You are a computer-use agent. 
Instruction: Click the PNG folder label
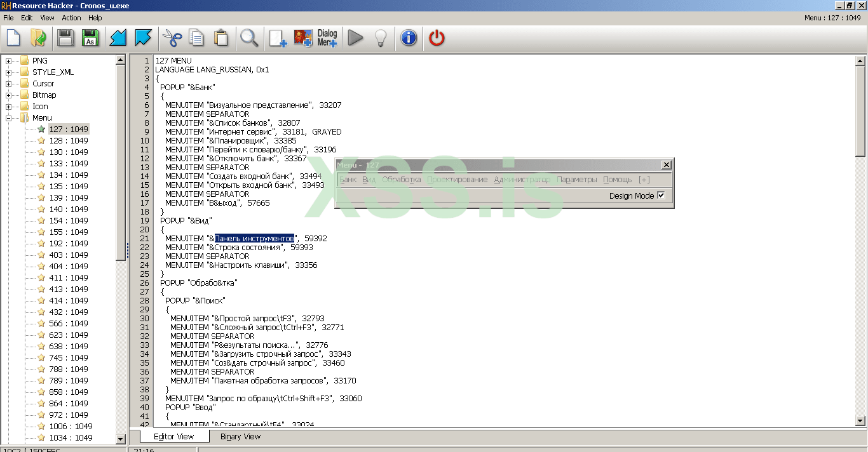(40, 61)
